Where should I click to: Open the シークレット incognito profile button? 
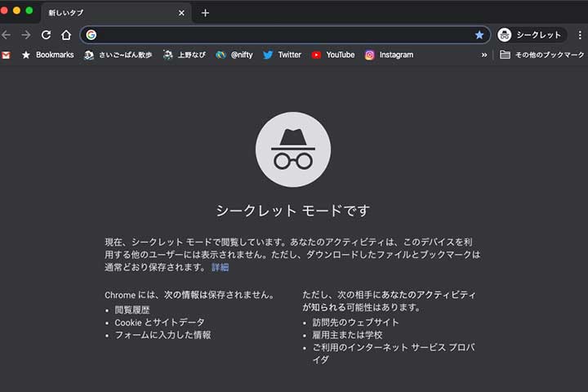(x=531, y=35)
